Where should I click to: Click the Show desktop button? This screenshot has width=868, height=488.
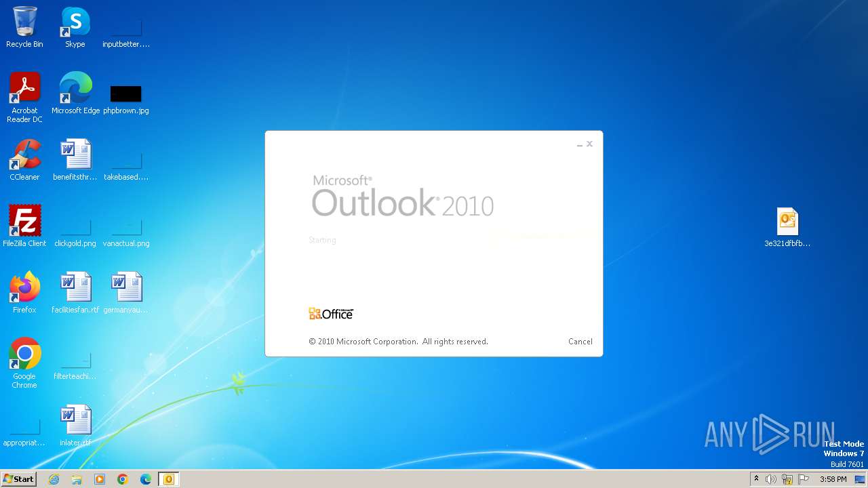860,479
